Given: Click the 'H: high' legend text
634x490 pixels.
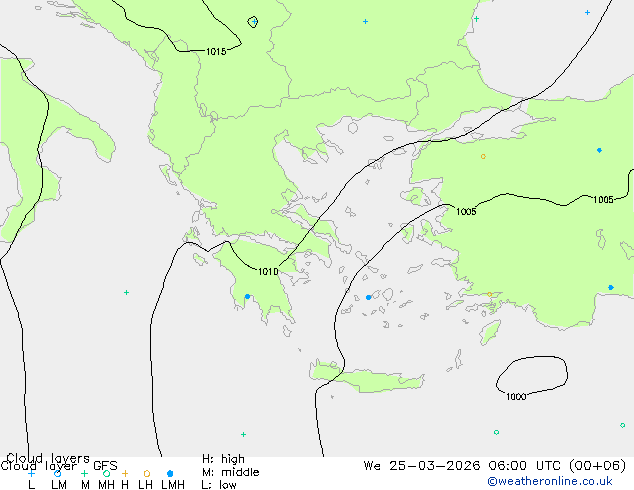Looking at the screenshot, I should click(x=223, y=459).
